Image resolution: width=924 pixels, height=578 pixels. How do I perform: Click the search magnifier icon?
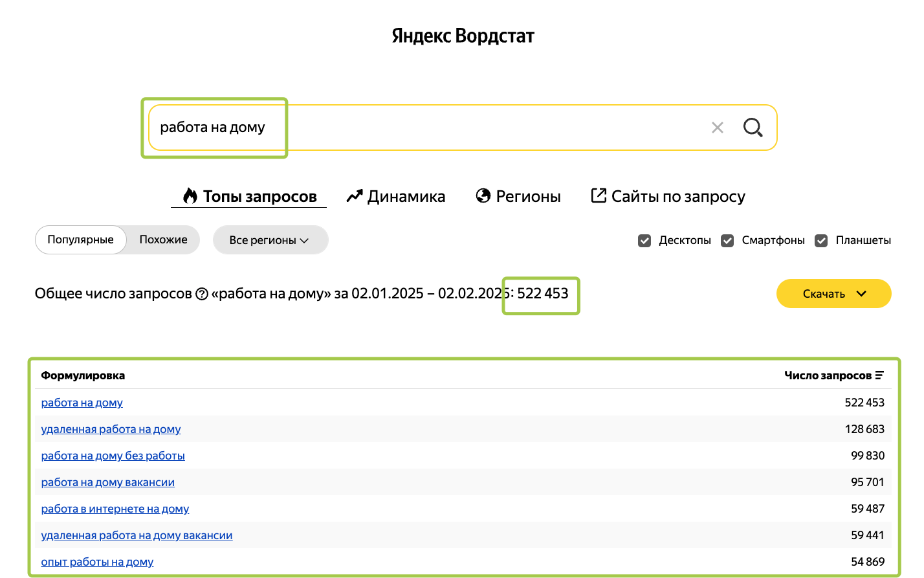753,128
